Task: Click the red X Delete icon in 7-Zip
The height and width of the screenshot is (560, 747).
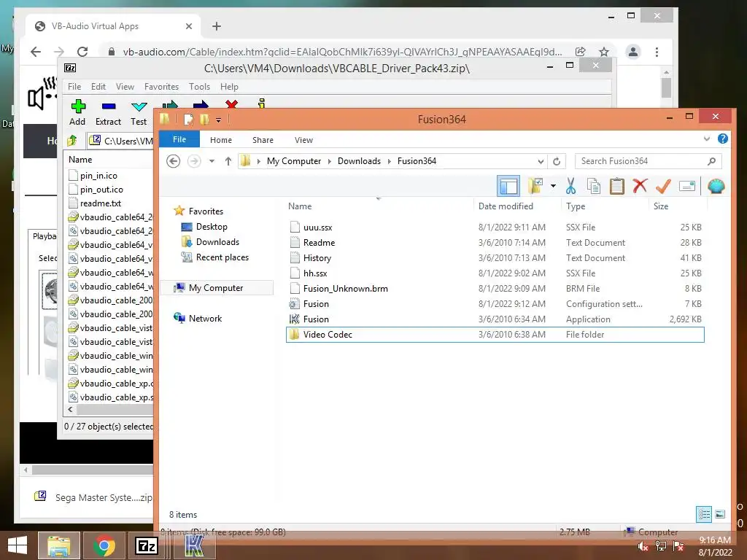Action: [x=231, y=104]
